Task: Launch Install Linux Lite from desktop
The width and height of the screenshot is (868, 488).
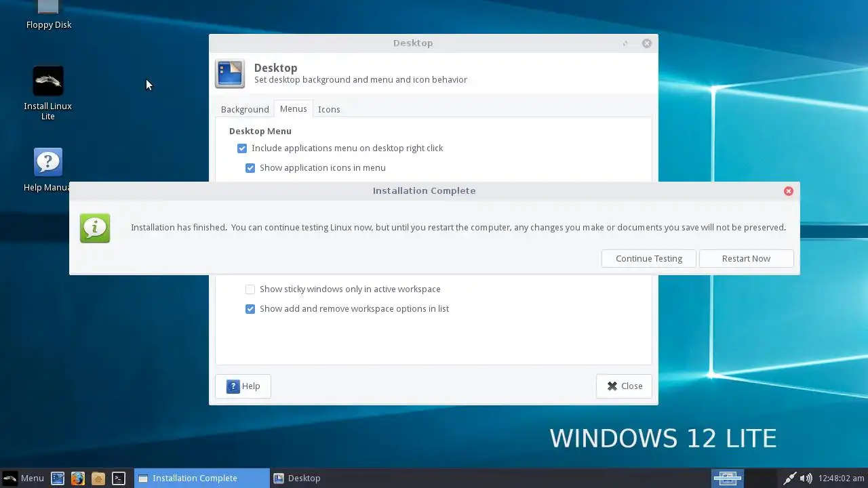Action: [x=48, y=94]
